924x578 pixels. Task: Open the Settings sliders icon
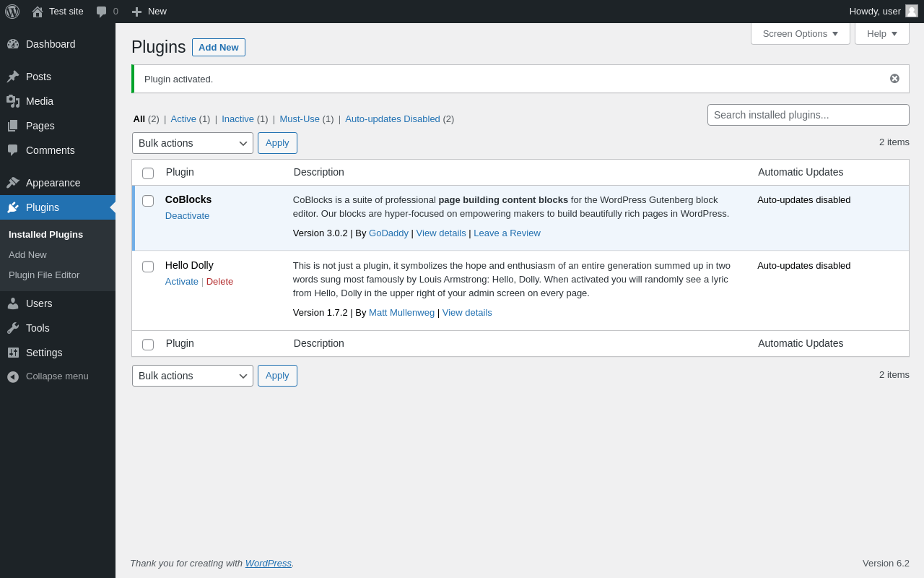(13, 353)
